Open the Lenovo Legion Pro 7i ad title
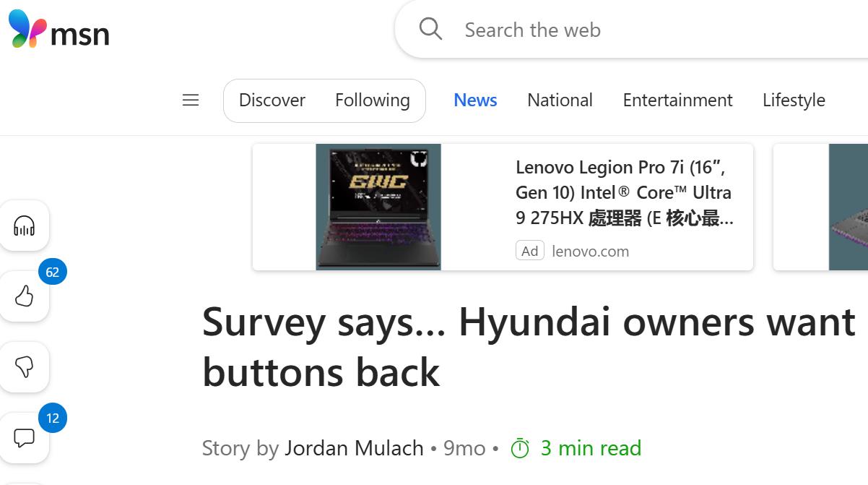Screen dimensions: 868x485 point(625,193)
